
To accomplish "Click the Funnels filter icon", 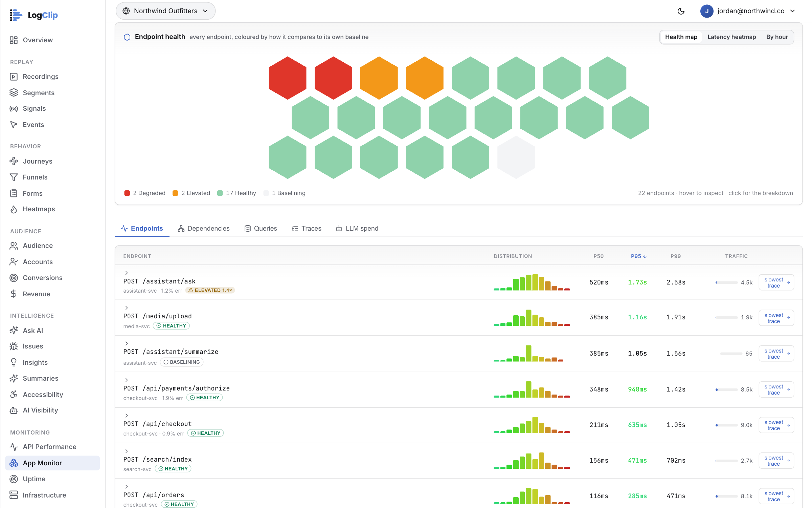I will click(x=14, y=177).
